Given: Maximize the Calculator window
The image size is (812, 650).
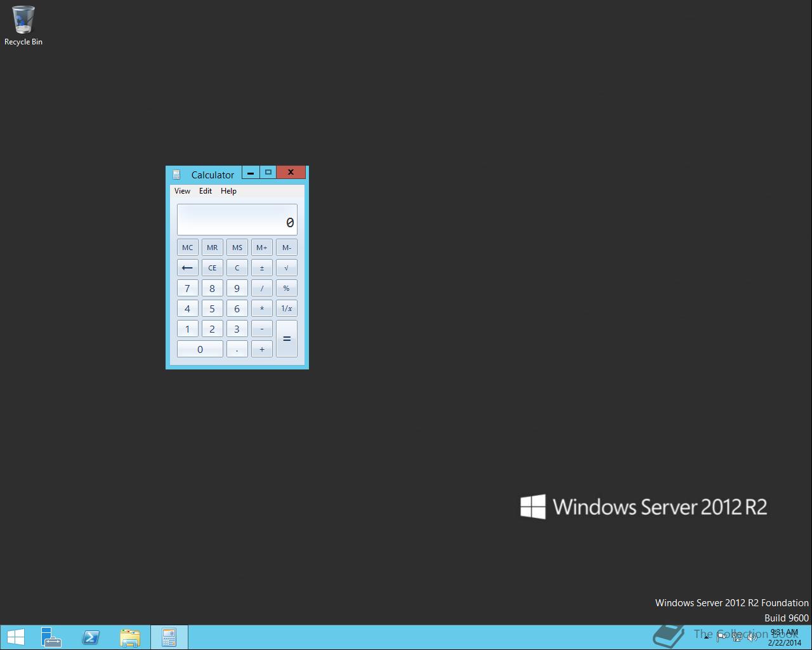Looking at the screenshot, I should pos(268,173).
